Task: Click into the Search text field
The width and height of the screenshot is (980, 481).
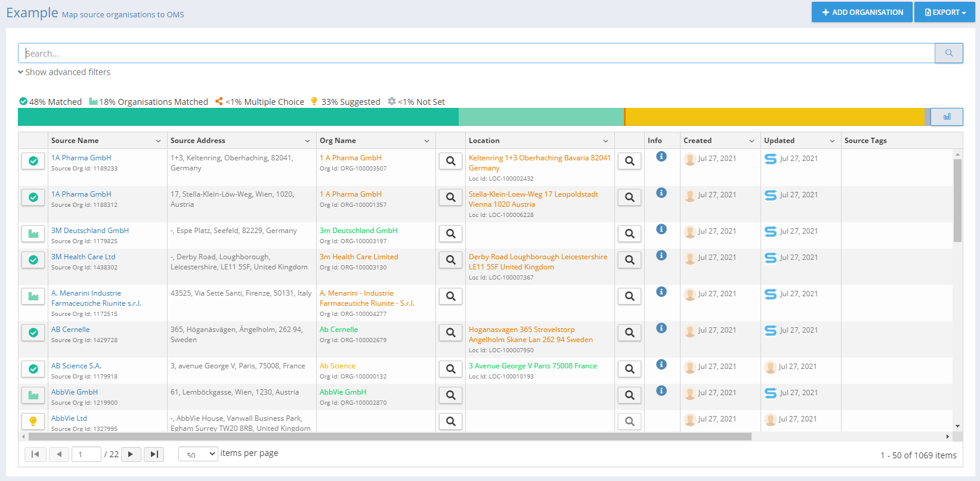Action: coord(477,53)
